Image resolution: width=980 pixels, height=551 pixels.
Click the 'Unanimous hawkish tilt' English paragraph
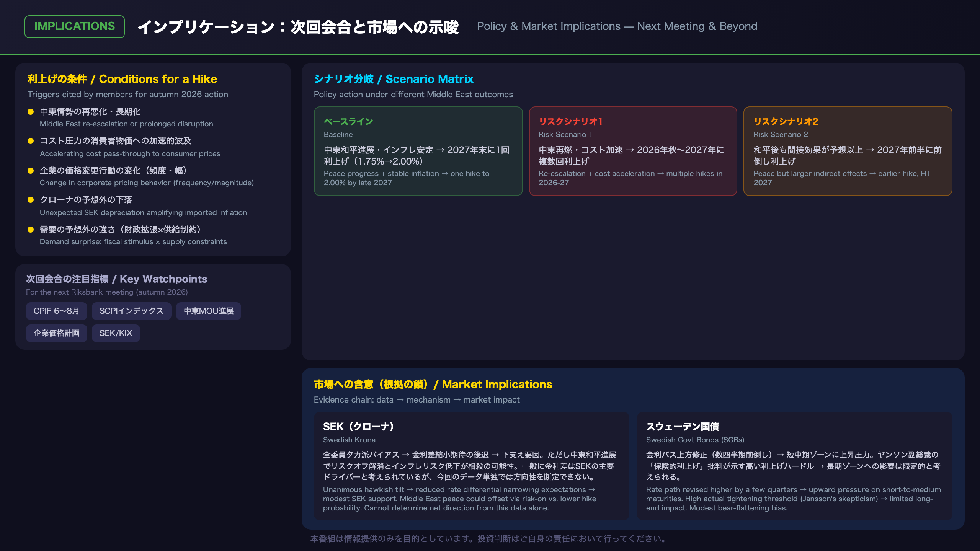tap(459, 499)
